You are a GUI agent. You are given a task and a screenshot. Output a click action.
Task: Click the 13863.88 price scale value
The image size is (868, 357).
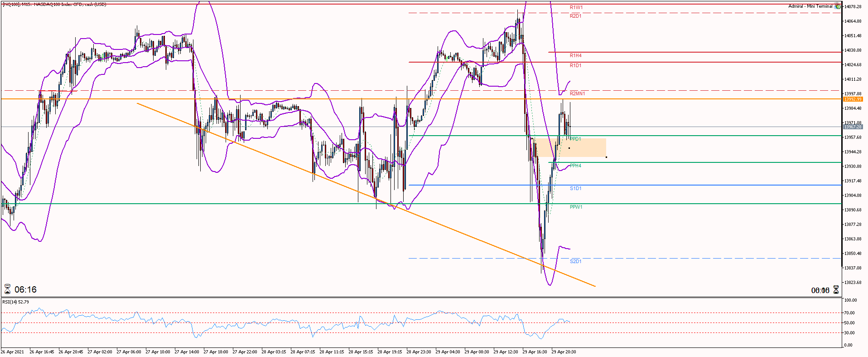coord(853,239)
